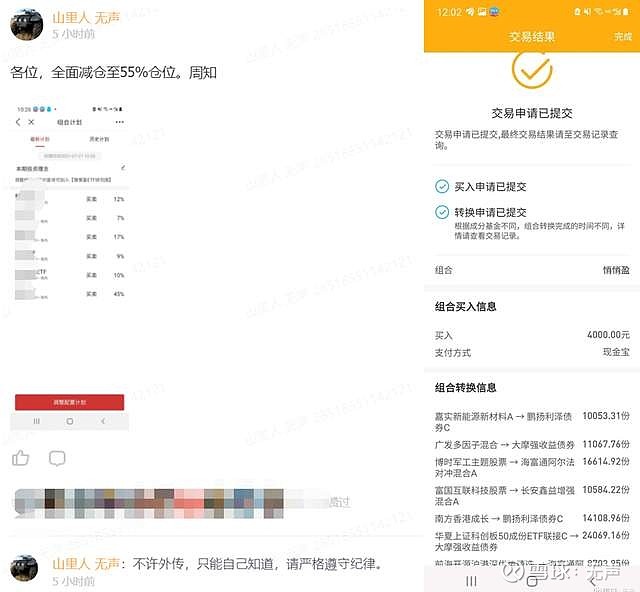Tap the 组合 row showing 悄悄盈
This screenshot has height=592, width=640.
(532, 270)
